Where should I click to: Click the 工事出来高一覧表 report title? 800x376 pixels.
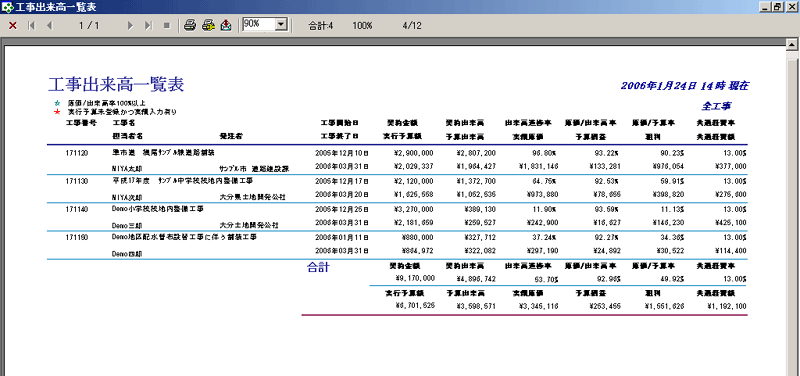tap(116, 85)
